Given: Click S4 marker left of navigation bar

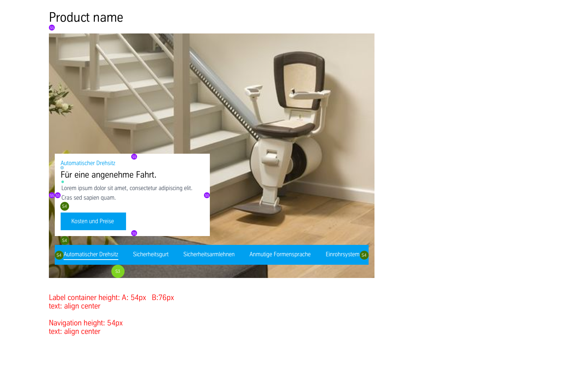Looking at the screenshot, I should (59, 255).
